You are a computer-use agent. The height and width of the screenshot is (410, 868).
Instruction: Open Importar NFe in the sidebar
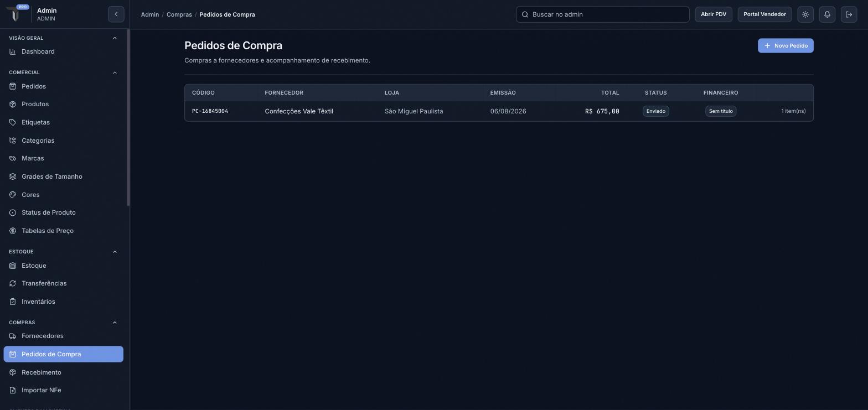(63, 390)
